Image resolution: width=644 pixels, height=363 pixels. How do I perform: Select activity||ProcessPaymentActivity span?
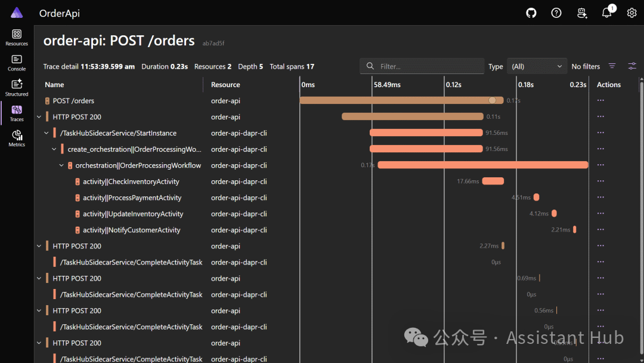tap(132, 198)
